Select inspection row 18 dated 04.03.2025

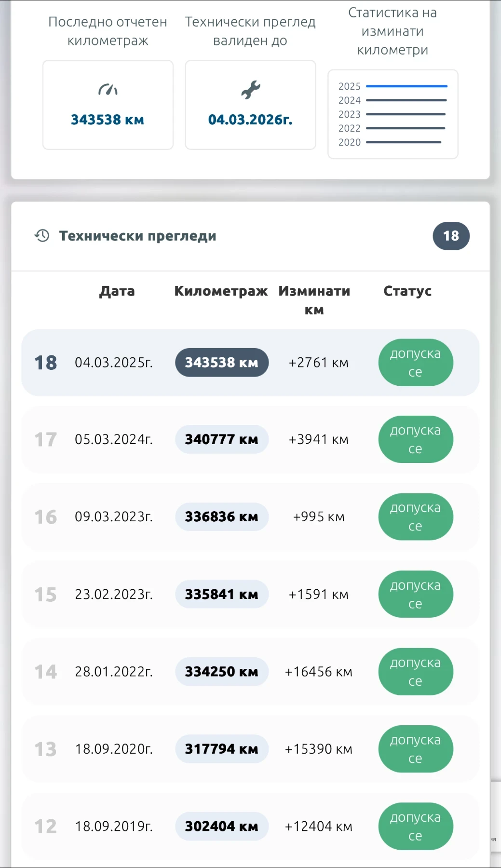coord(113,363)
